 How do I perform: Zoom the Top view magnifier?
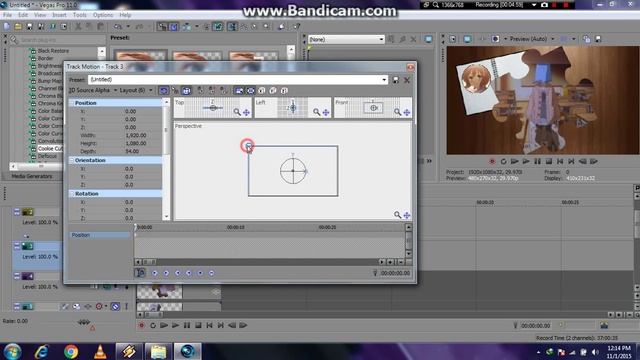click(x=237, y=112)
